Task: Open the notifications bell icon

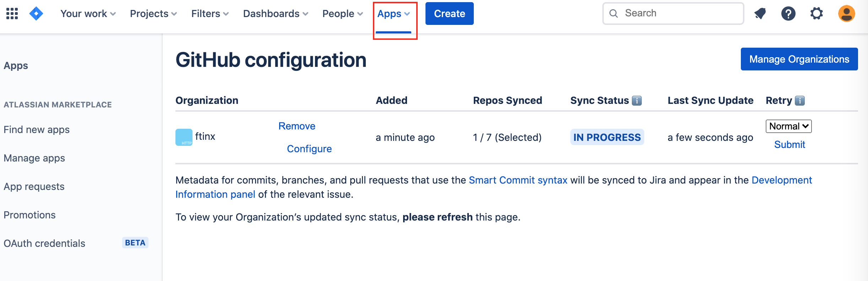Action: (760, 14)
